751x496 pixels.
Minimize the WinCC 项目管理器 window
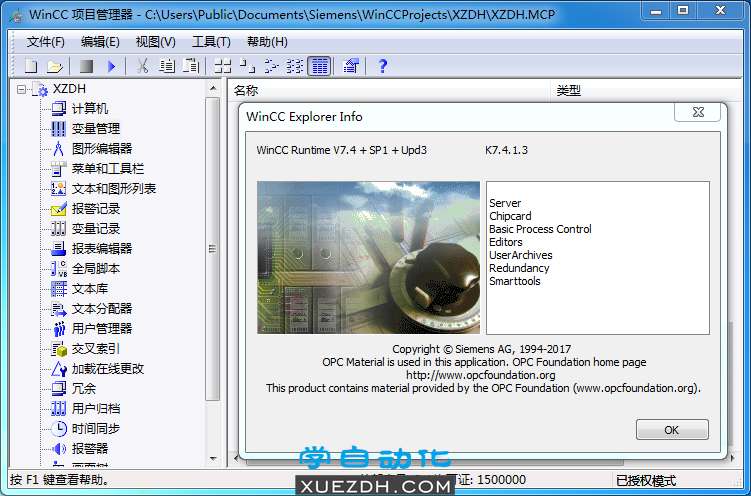click(656, 10)
